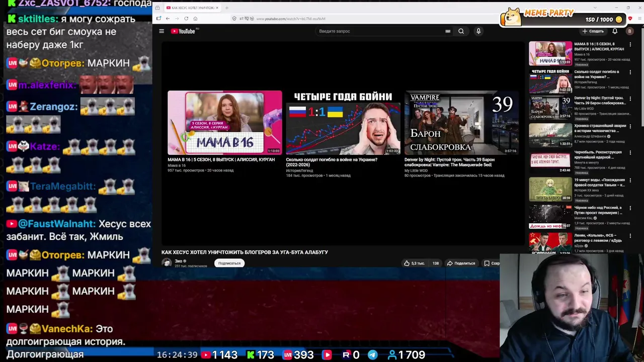Click the total viewers person icon 1 709
Screen dimensions: 644x362
tap(392, 355)
